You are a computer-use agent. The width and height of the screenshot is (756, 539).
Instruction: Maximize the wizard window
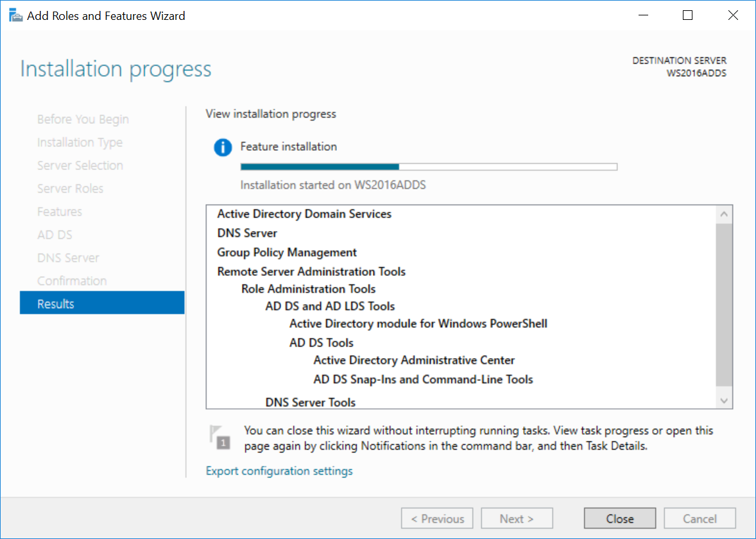click(687, 15)
